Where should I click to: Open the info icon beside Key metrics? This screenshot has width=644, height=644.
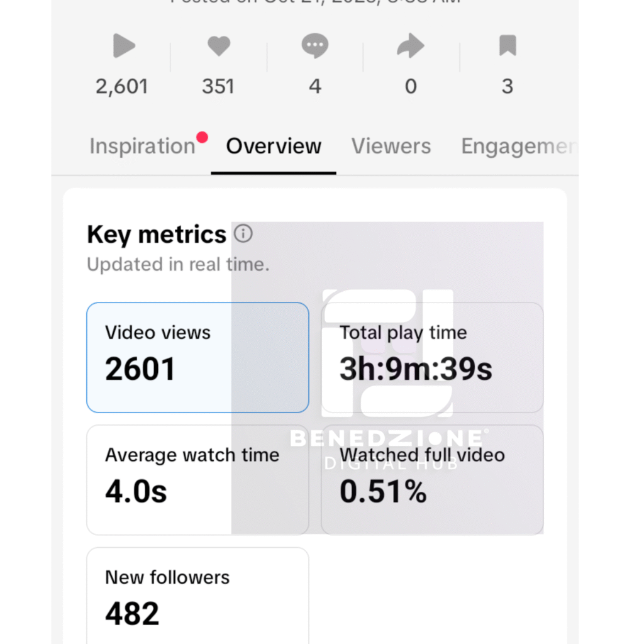click(x=243, y=234)
